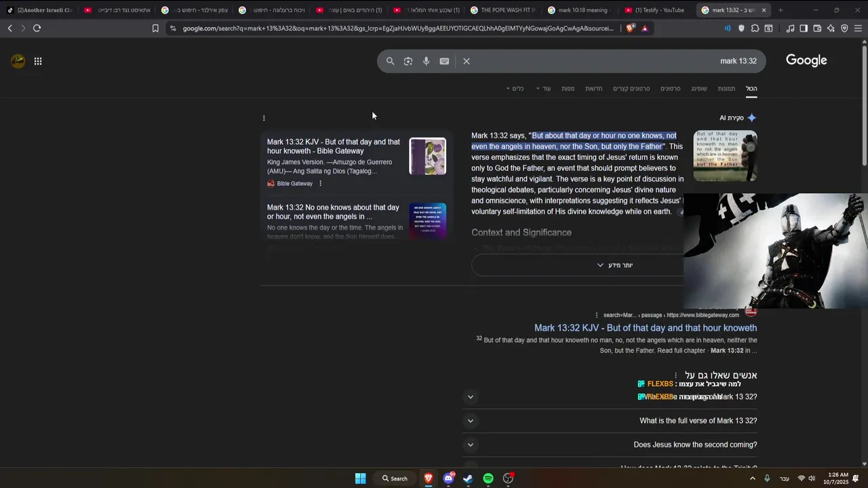Open three-dot menu next to Bible Gateway source
This screenshot has width=868, height=488.
[320, 184]
